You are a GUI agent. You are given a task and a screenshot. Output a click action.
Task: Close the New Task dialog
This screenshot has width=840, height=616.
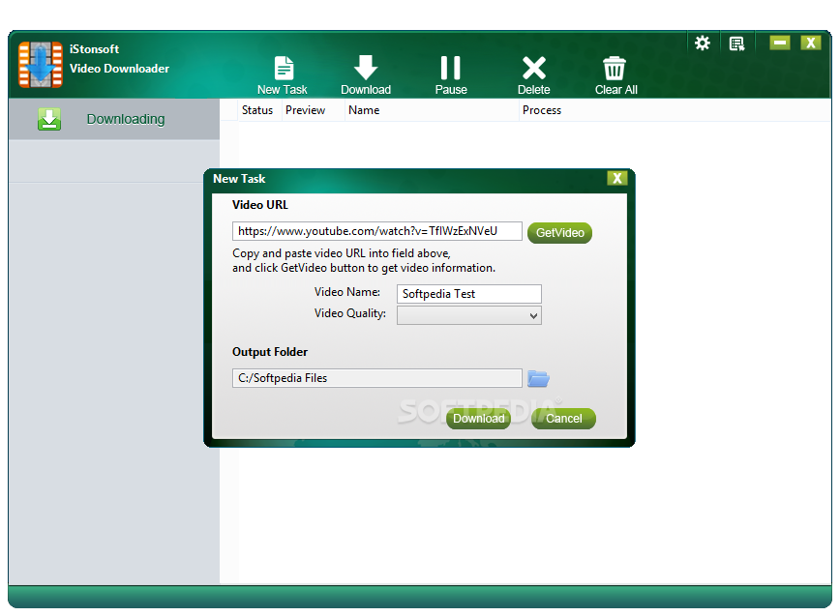click(617, 178)
